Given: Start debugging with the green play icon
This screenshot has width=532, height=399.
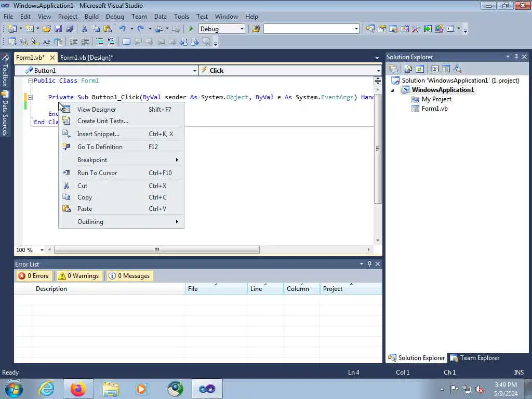Looking at the screenshot, I should click(191, 29).
